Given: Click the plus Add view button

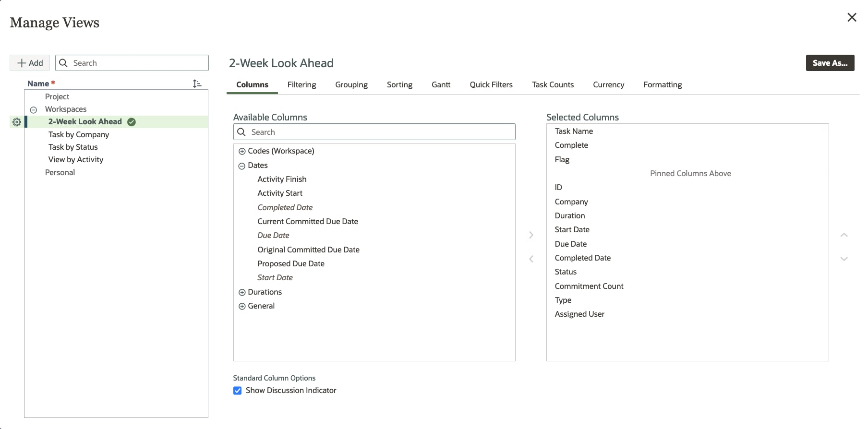Looking at the screenshot, I should [30, 63].
